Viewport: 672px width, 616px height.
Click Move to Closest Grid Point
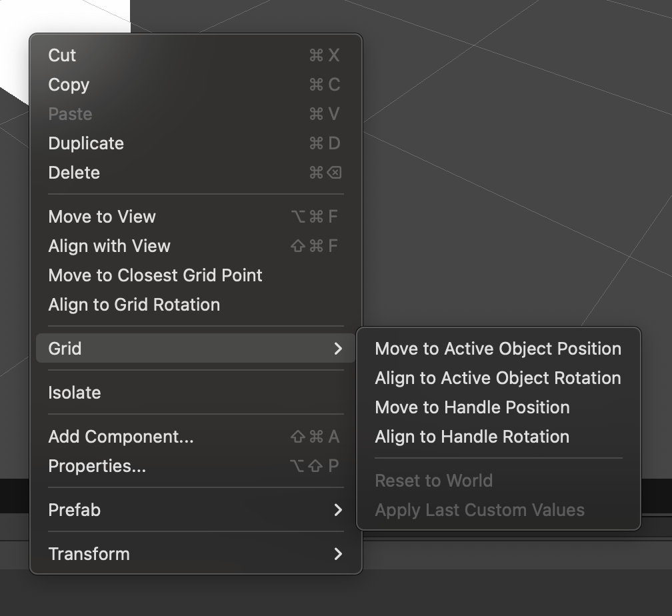point(196,275)
